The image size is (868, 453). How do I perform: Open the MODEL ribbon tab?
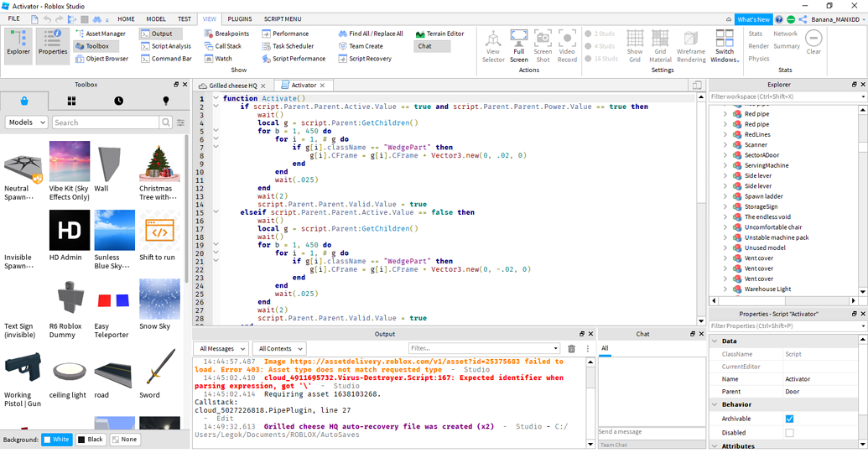[x=156, y=18]
